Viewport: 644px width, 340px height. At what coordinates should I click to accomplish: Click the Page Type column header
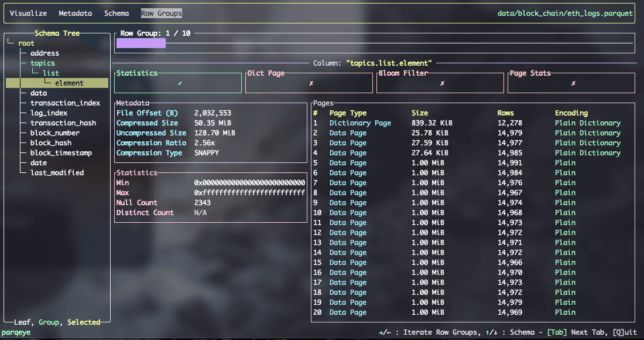(x=348, y=113)
